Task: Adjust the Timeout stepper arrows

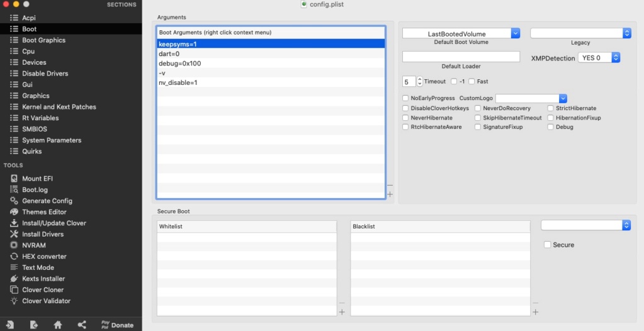Action: pyautogui.click(x=419, y=81)
